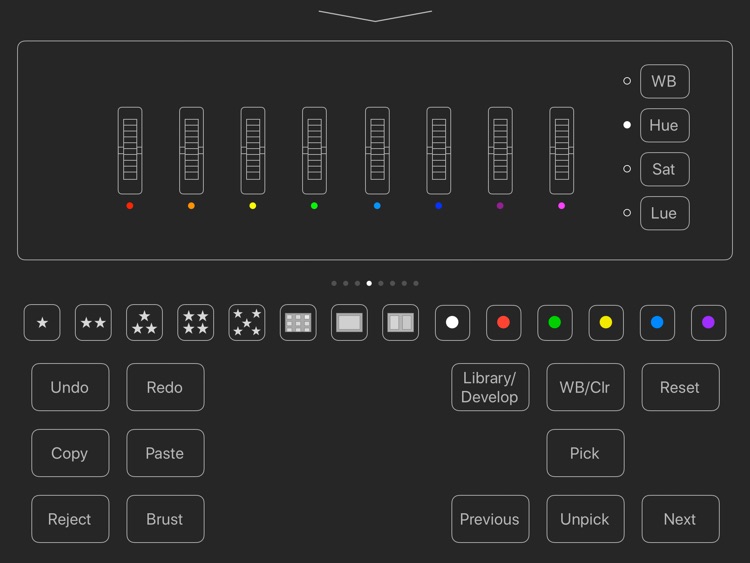Click the Brust button
The width and height of the screenshot is (750, 563).
coord(165,519)
